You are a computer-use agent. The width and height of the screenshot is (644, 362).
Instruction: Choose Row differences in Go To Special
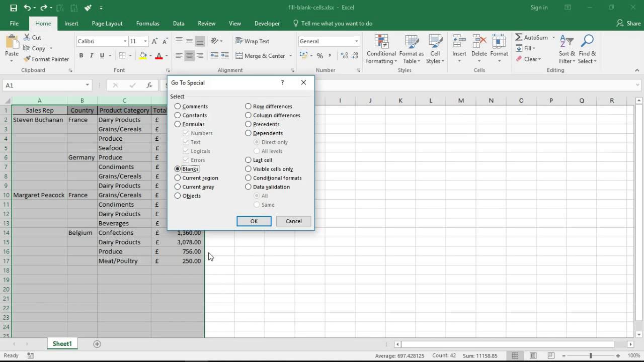(248, 106)
